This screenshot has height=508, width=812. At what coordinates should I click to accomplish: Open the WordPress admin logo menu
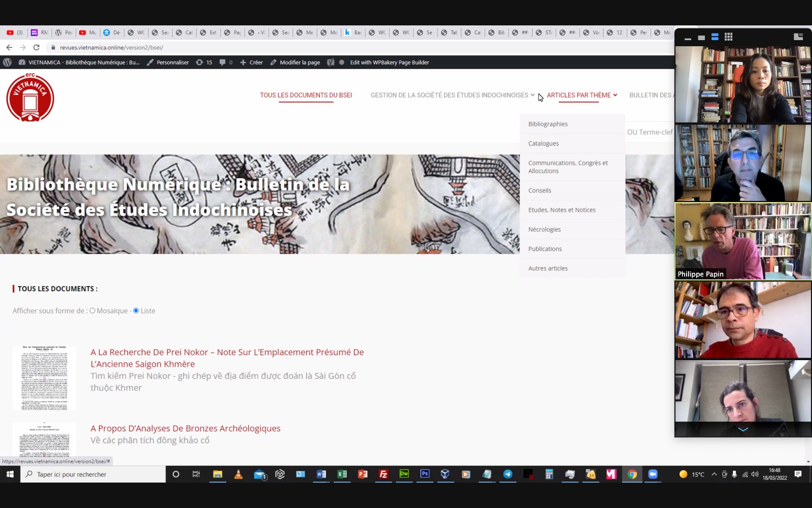7,62
